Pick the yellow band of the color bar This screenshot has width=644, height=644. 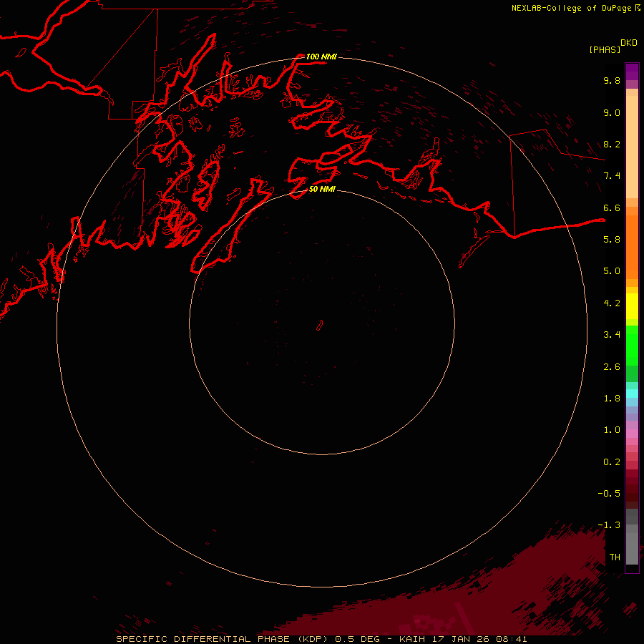pyautogui.click(x=632, y=306)
